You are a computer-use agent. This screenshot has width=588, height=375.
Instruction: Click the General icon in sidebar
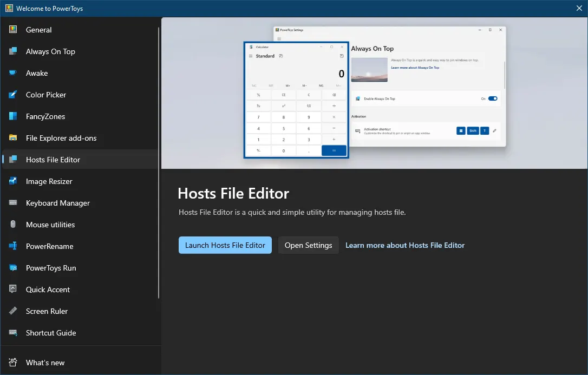click(13, 30)
